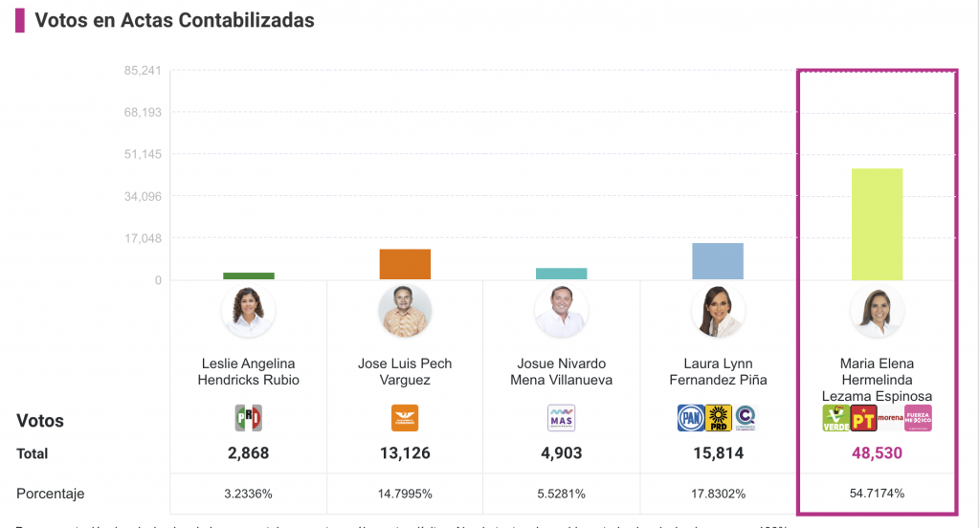The height and width of the screenshot is (528, 980).
Task: Click Maria Elena Lezama Espinosa's photo
Action: point(877,312)
